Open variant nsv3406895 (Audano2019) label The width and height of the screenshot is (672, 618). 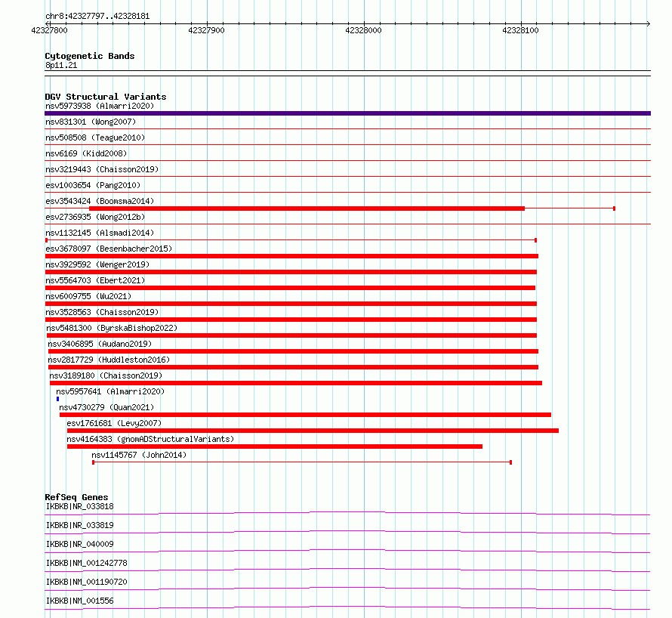100,344
